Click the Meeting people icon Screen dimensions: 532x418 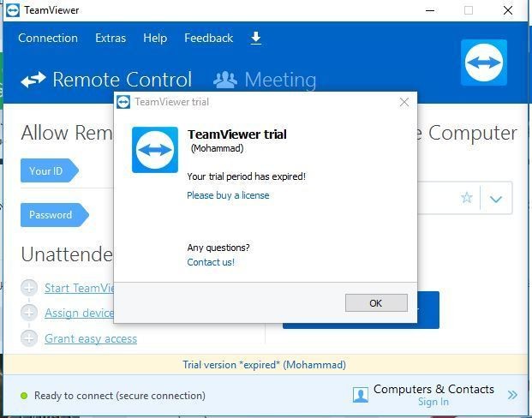(225, 80)
